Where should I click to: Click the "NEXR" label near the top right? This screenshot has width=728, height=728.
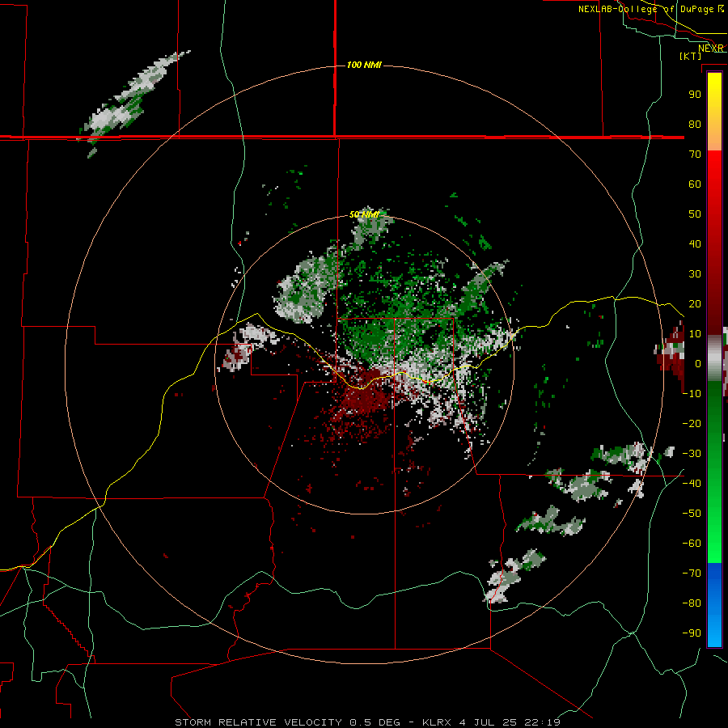point(711,49)
